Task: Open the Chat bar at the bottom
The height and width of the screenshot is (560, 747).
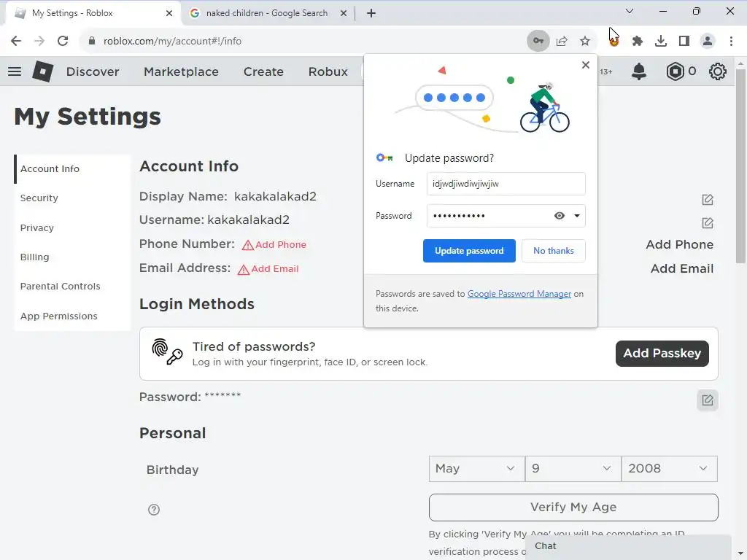Action: point(628,546)
